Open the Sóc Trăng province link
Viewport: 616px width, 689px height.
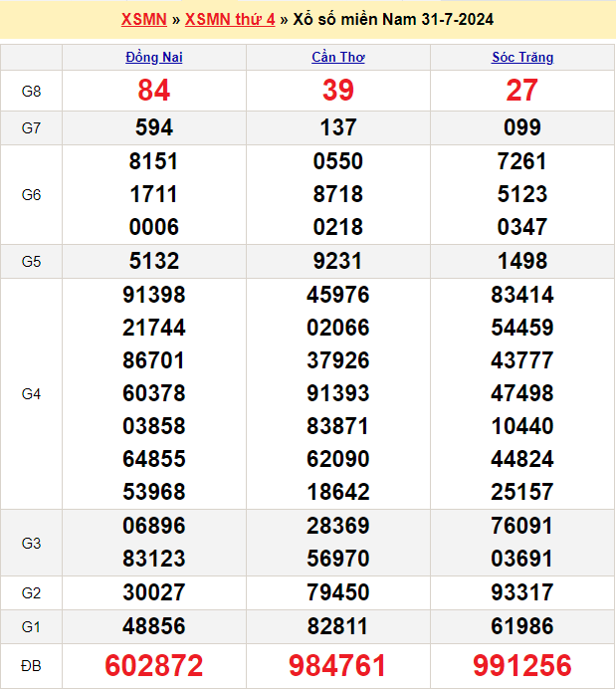[522, 58]
